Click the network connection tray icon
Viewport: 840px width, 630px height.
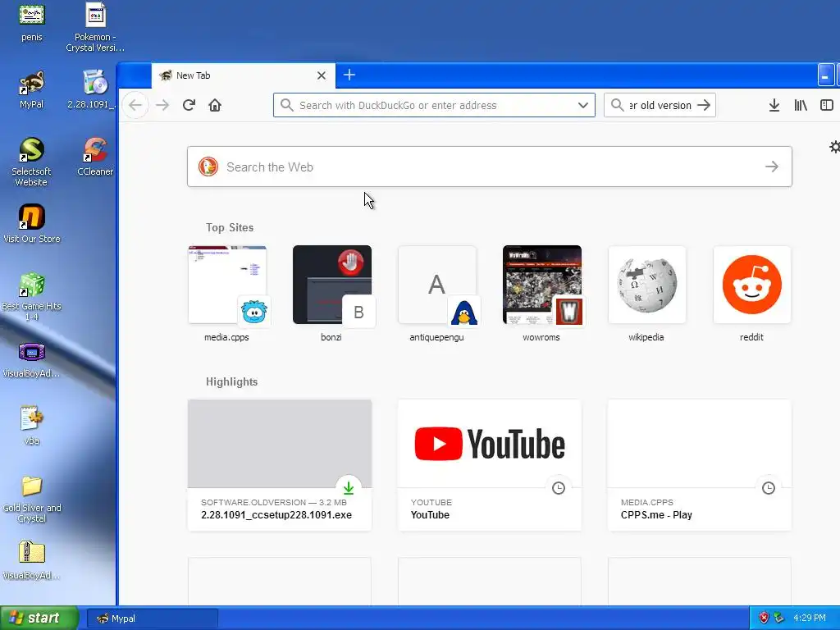779,619
